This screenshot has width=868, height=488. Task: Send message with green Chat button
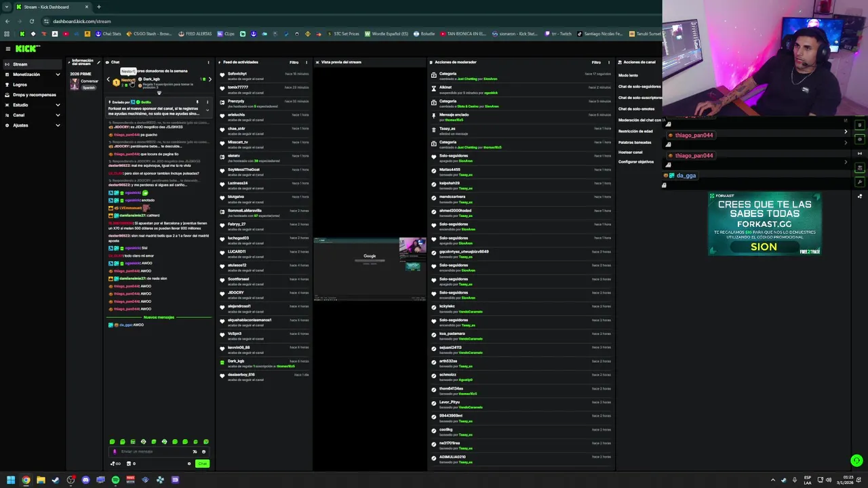(x=202, y=464)
